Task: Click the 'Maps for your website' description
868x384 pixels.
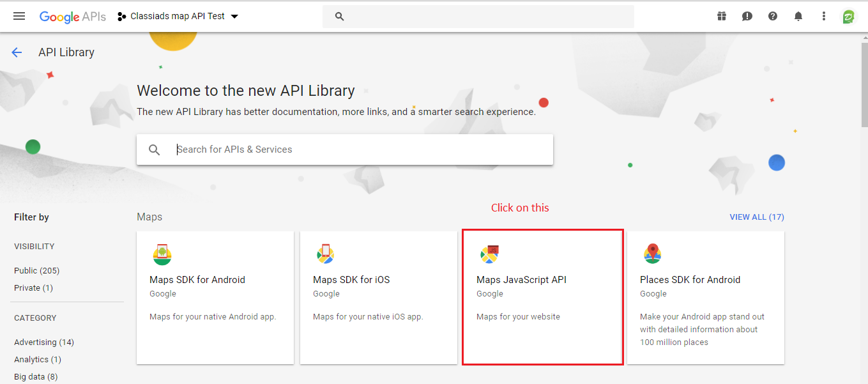Action: pyautogui.click(x=518, y=317)
